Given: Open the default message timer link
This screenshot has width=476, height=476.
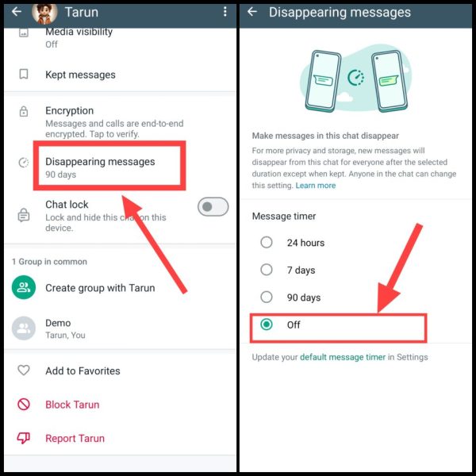Looking at the screenshot, I should coord(343,357).
